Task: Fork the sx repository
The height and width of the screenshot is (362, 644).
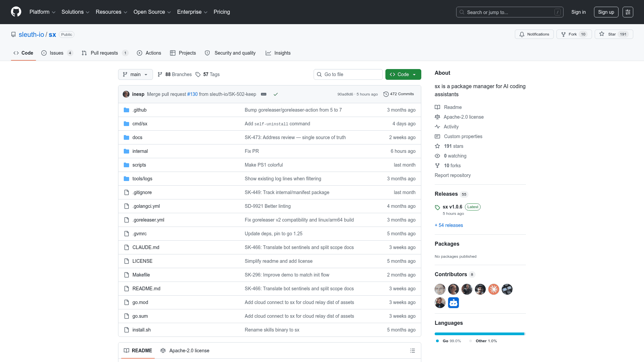Action: pos(574,34)
